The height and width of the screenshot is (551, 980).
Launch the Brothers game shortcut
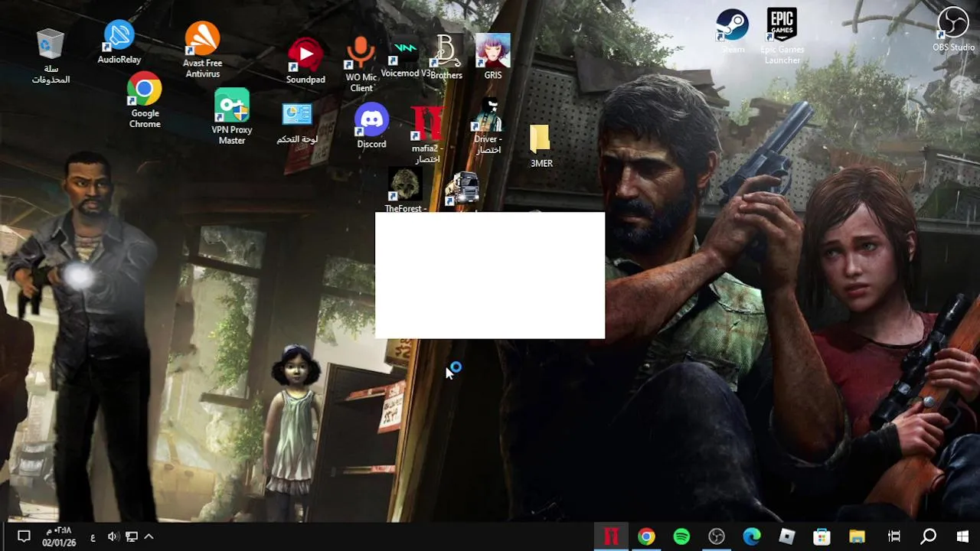point(446,57)
